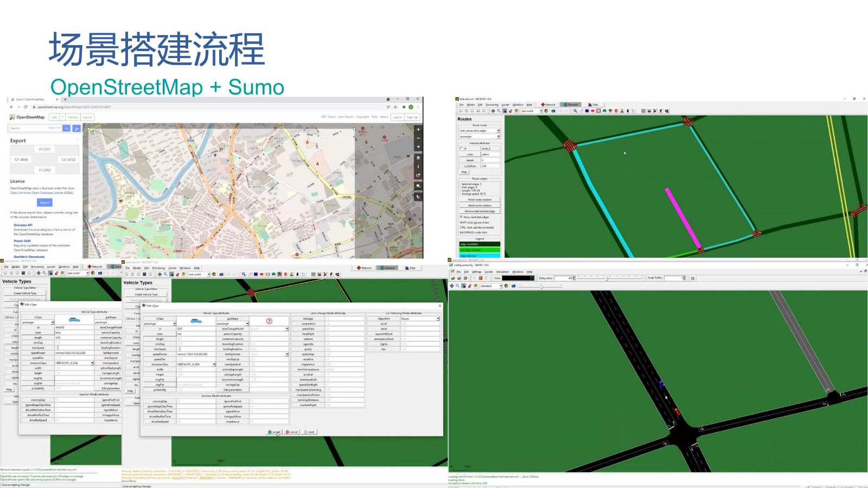Click Finish route creation button
The width and height of the screenshot is (868, 488).
click(480, 200)
